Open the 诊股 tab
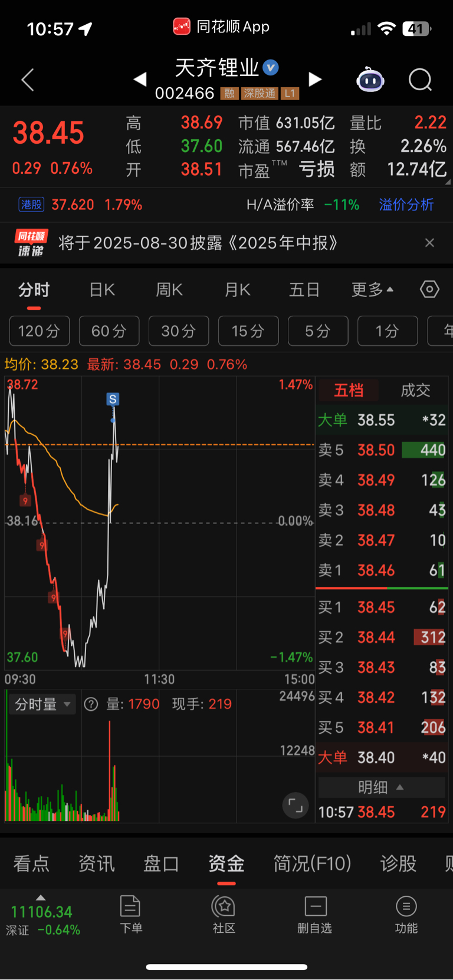This screenshot has width=453, height=980. point(398,864)
